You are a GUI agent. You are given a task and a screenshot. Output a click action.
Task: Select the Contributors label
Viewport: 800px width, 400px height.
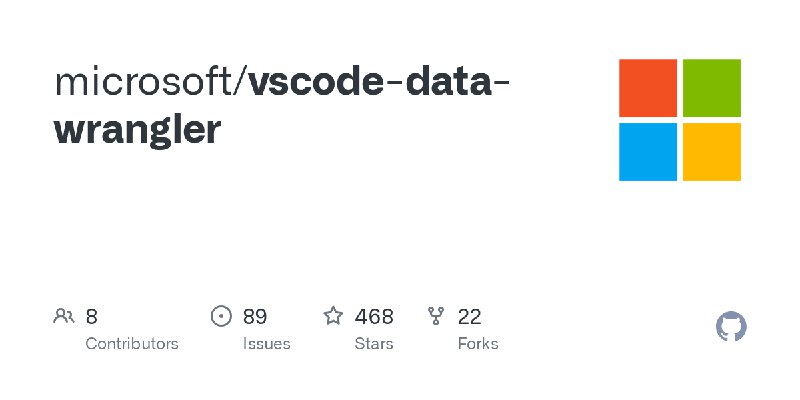coord(132,344)
